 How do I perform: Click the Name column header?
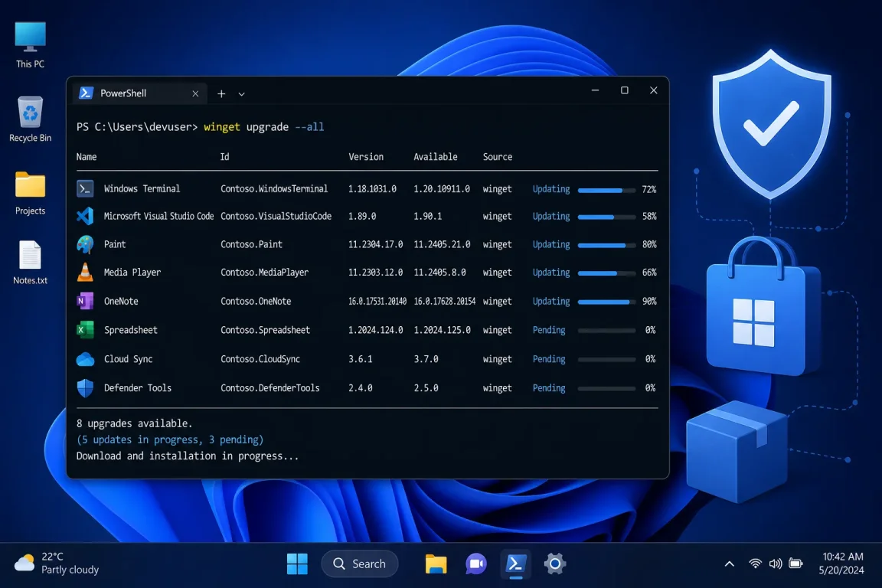87,157
